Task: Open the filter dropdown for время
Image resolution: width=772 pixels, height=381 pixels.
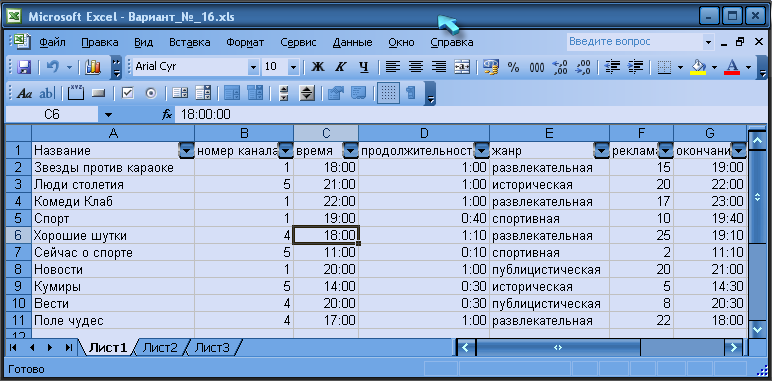Action: pyautogui.click(x=351, y=151)
